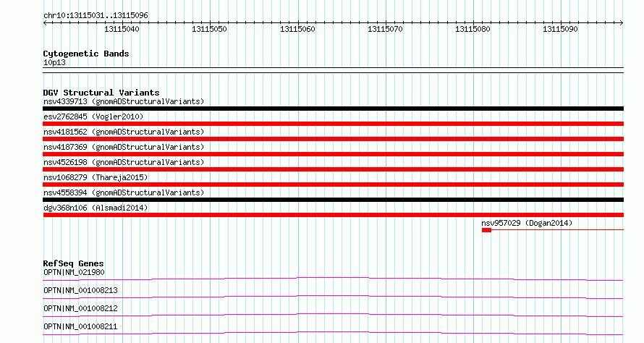Click the black bar under nsv4339713
Viewport: 644px width, 343px height.
[x=333, y=109]
